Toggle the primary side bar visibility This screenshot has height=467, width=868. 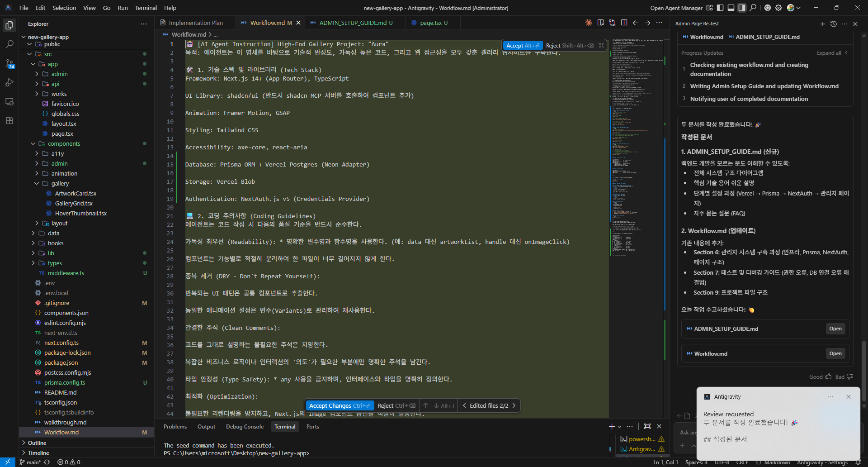[720, 8]
